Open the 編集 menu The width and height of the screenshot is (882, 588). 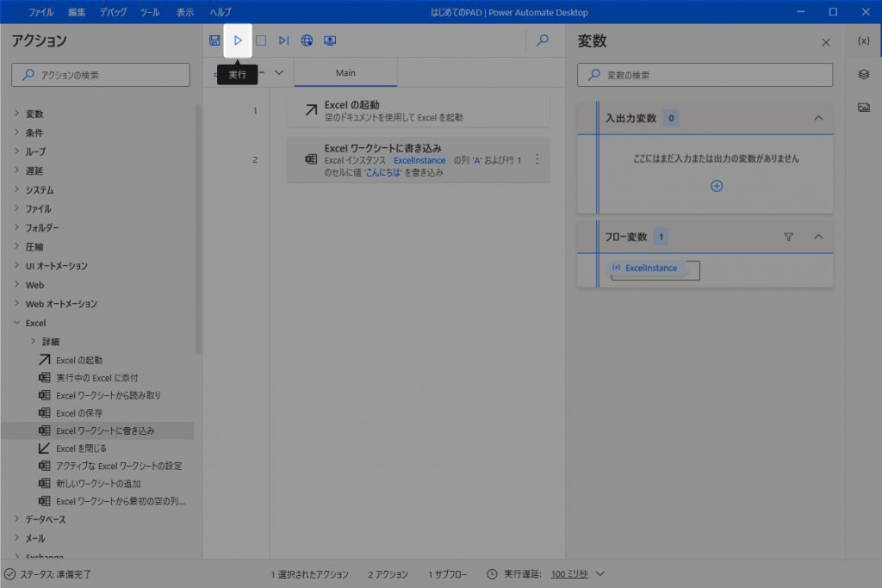(x=77, y=12)
